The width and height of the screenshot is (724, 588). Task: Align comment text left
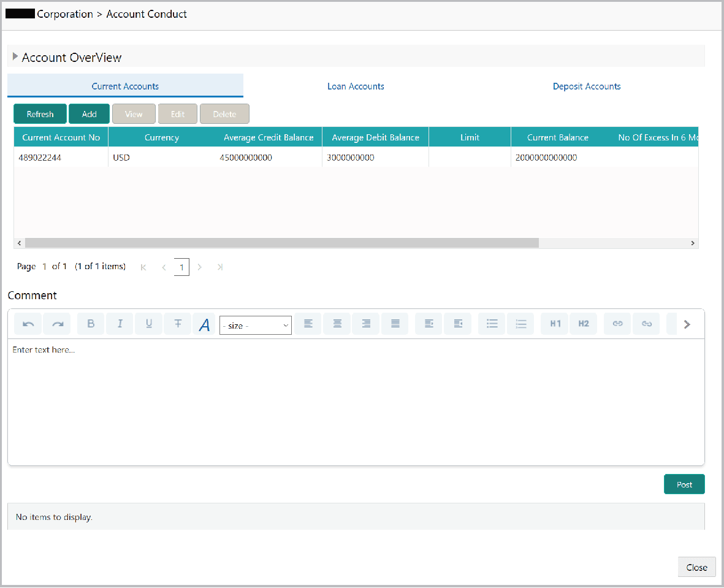tap(308, 324)
